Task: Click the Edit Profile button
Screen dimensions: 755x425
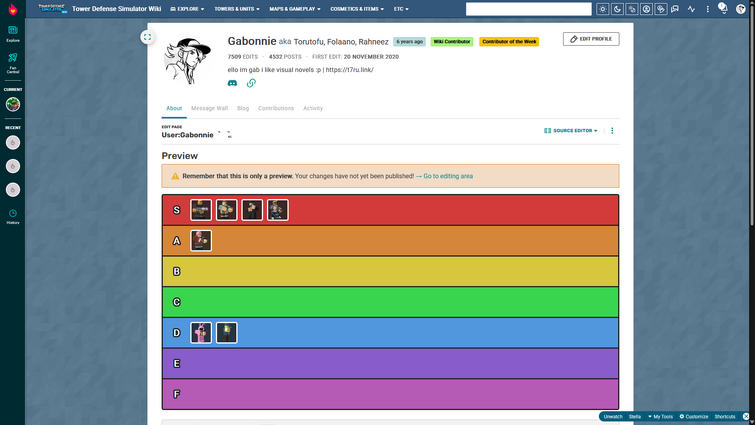Action: tap(591, 39)
